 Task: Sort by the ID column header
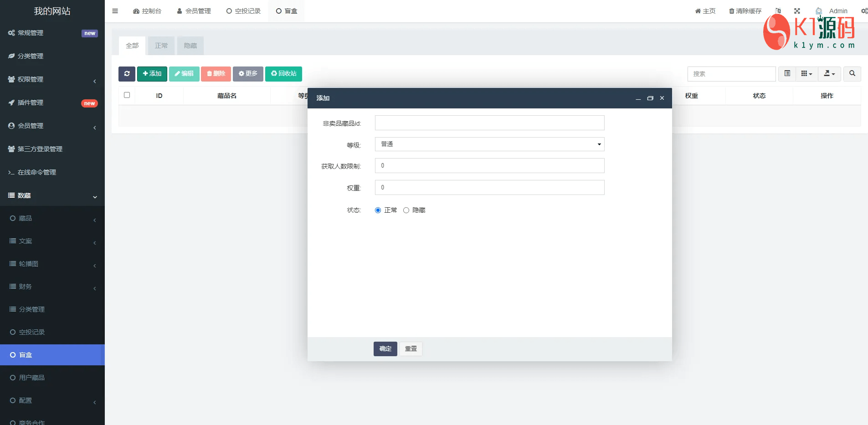pos(159,96)
